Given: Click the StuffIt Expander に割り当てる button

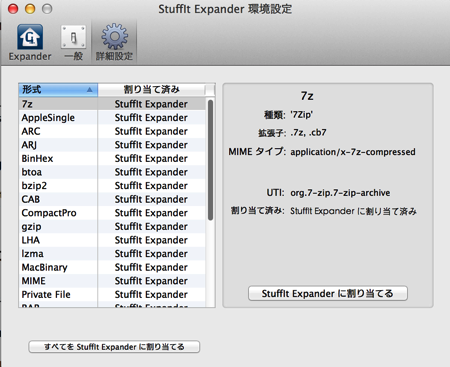Looking at the screenshot, I should (328, 293).
